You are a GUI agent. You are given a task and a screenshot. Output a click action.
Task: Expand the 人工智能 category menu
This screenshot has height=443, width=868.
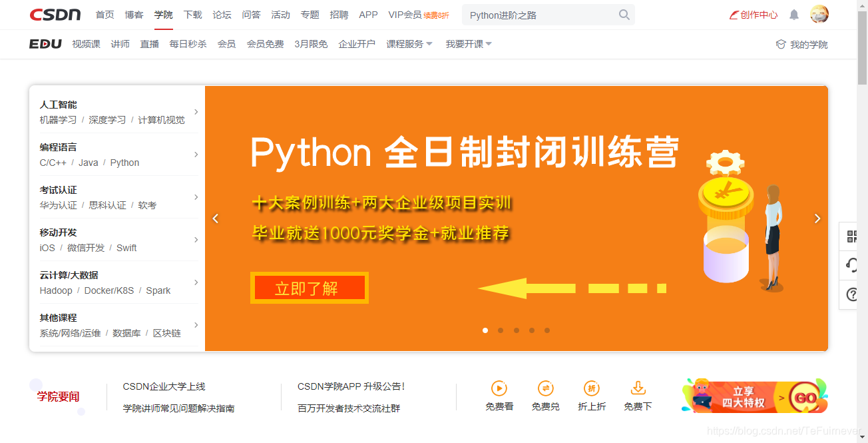point(60,104)
